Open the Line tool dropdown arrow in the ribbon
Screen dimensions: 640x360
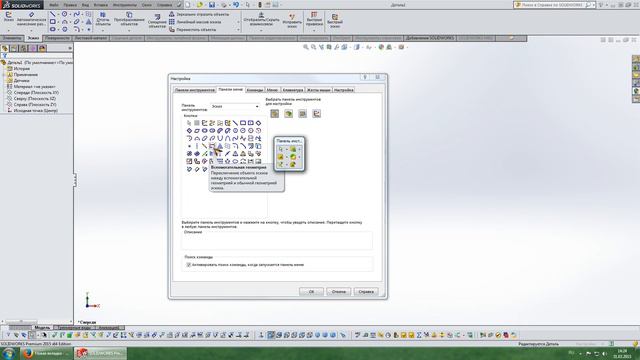coord(58,14)
